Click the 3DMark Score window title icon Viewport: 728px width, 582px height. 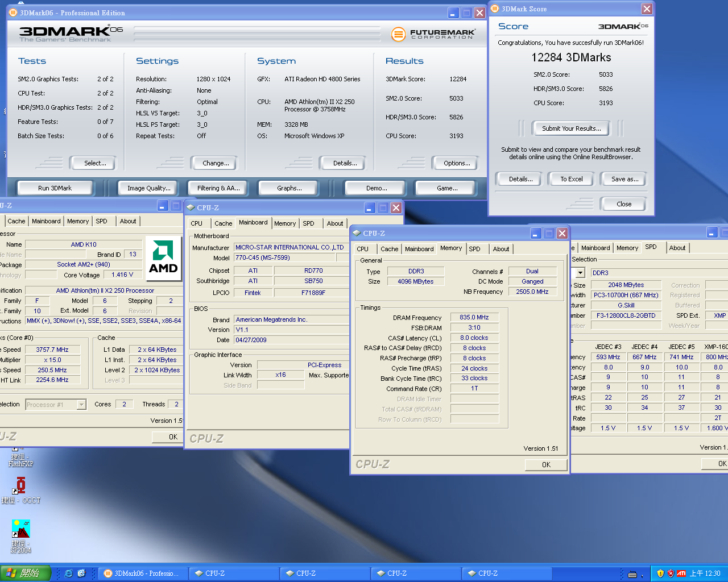click(495, 9)
